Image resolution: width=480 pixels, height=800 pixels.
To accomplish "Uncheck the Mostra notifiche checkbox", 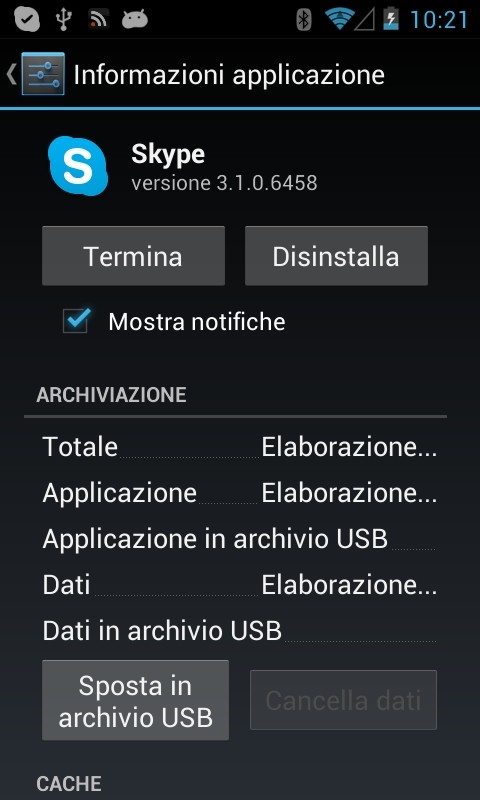I will (x=76, y=321).
